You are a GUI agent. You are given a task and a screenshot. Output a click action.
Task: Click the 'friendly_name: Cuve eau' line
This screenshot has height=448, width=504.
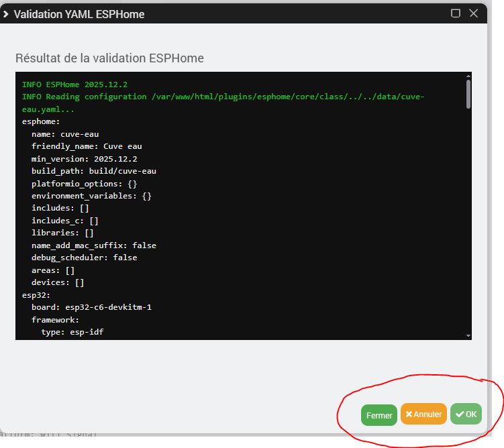click(x=87, y=146)
